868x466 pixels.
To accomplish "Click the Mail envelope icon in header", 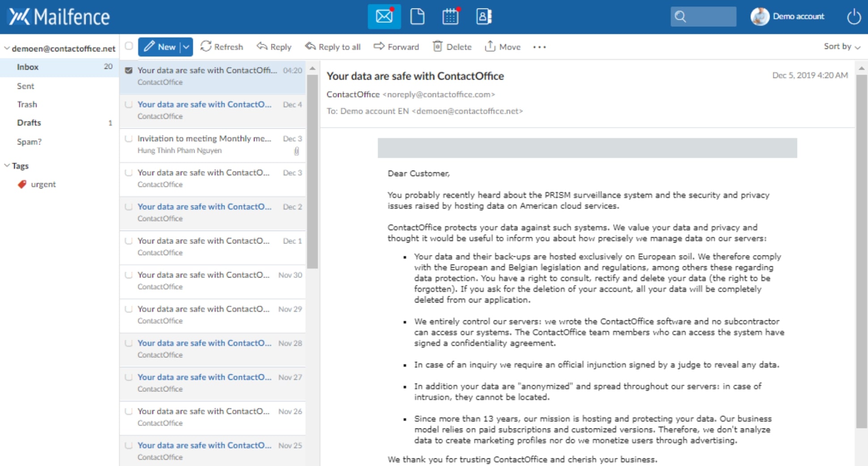I will click(x=384, y=17).
